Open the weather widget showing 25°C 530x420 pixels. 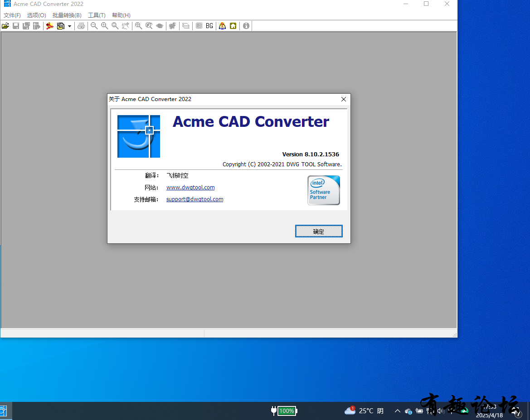coord(364,411)
